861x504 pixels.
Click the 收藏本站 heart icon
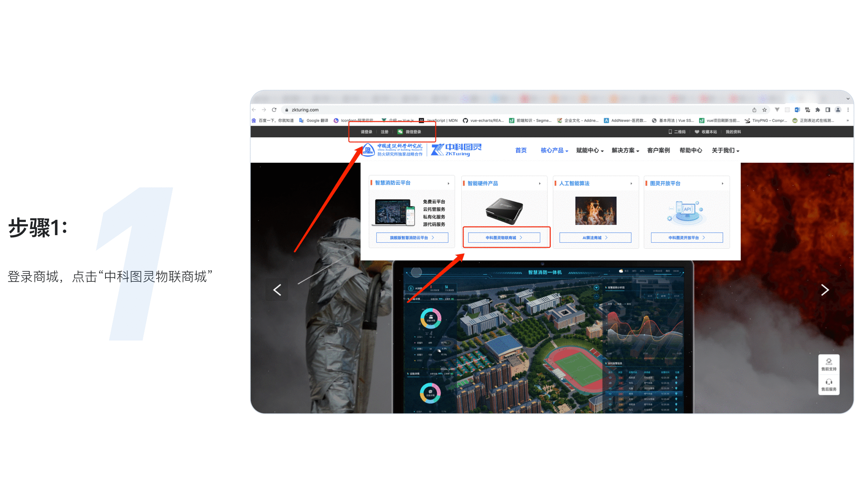click(x=697, y=132)
